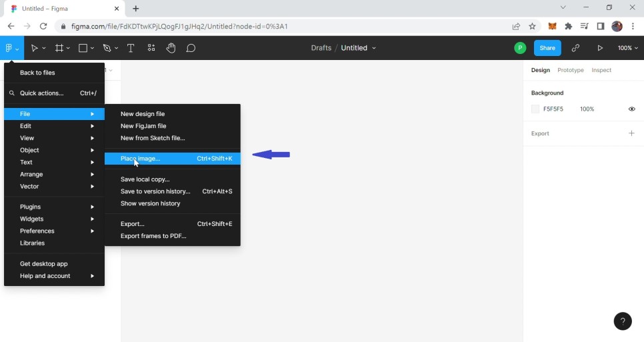
Task: Expand Move tool options arrow
Action: point(44,49)
